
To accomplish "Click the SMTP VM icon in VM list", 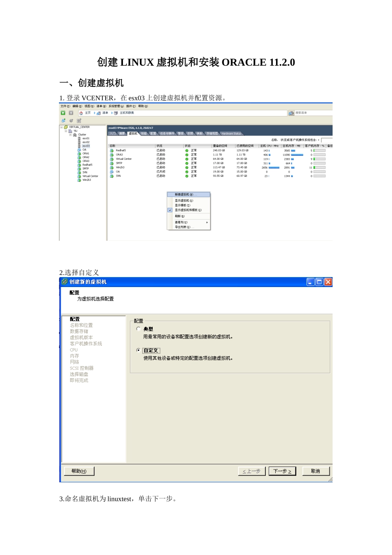I will pos(111,163).
